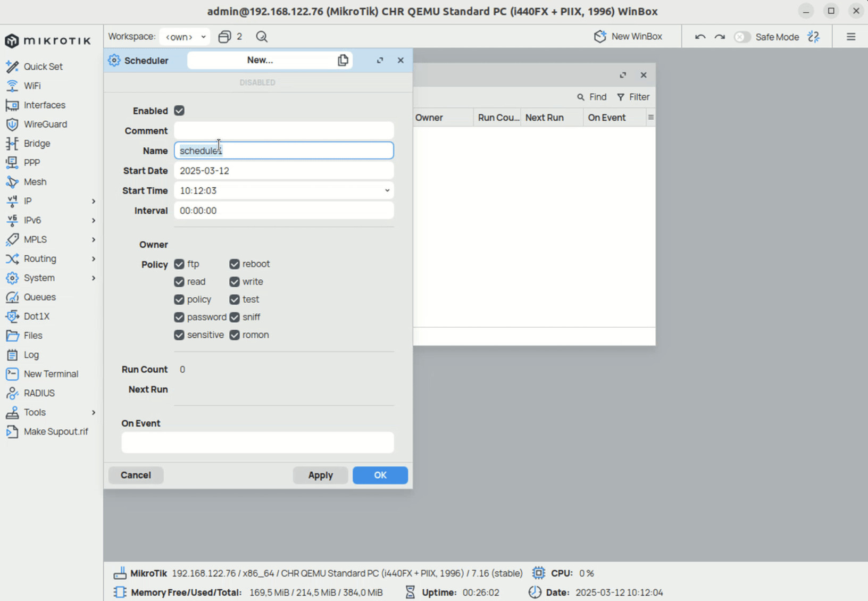Click the redo arrow icon

(x=720, y=37)
